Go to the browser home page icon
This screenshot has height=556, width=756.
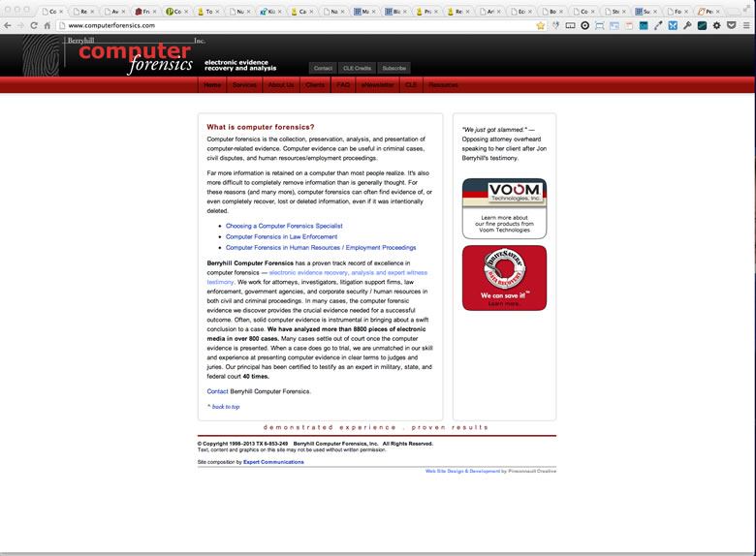(x=47, y=25)
